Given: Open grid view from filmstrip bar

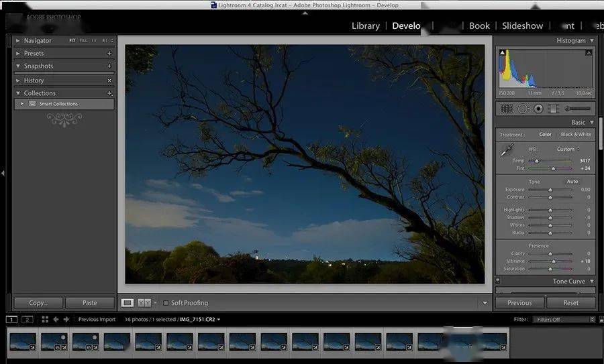Looking at the screenshot, I should click(x=45, y=319).
